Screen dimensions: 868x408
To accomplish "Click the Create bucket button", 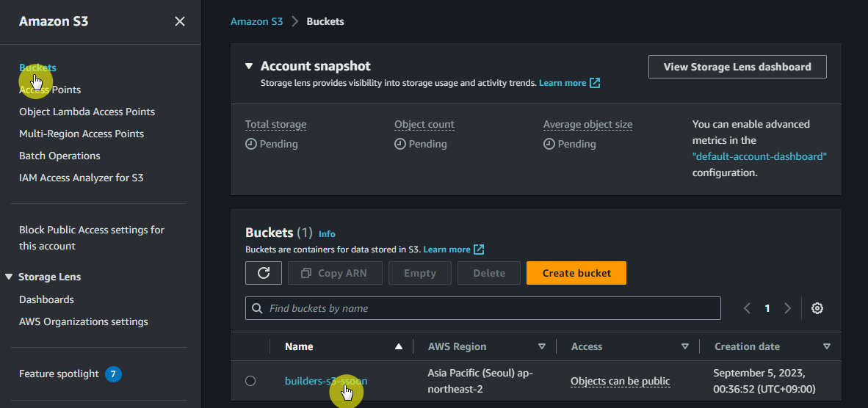I will pyautogui.click(x=576, y=273).
